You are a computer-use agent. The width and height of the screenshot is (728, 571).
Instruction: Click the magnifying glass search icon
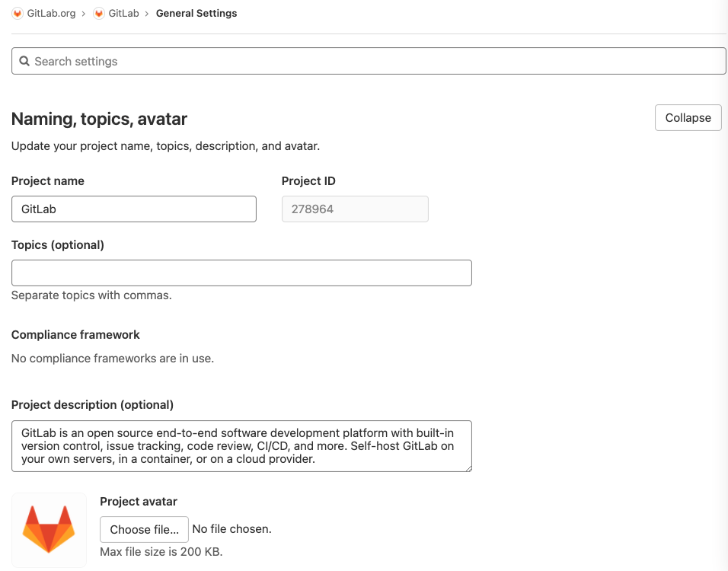[x=24, y=60]
